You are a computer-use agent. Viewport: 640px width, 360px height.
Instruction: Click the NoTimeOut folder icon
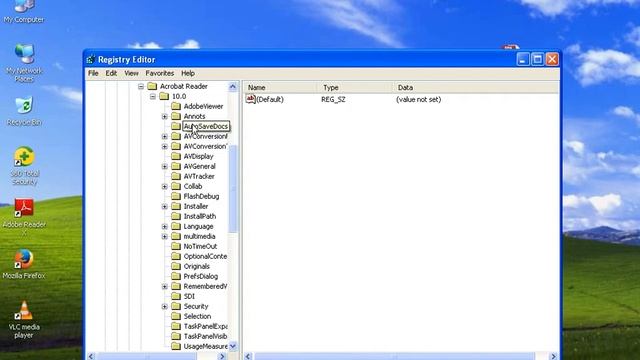pos(176,246)
